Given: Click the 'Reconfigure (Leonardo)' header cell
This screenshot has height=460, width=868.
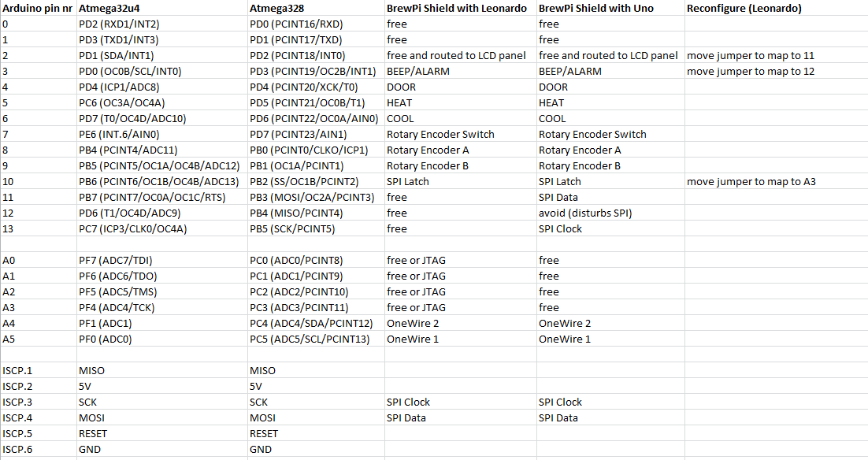Looking at the screenshot, I should 776,9.
